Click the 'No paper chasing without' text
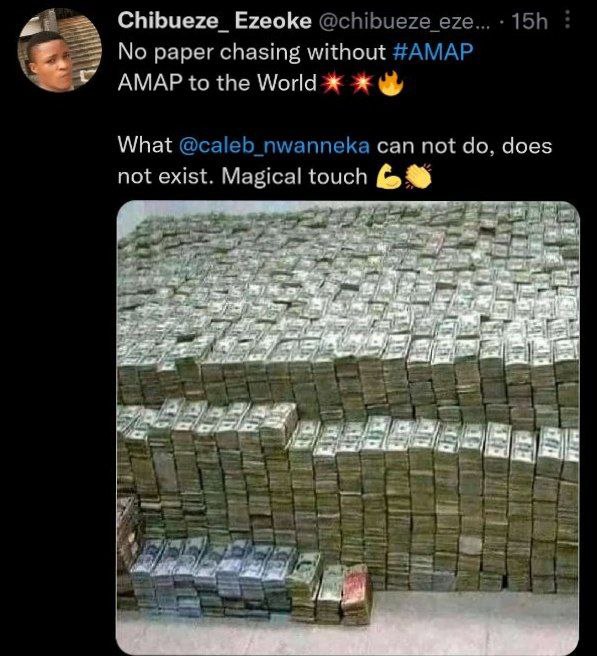Viewport: 597px width, 656px height. pyautogui.click(x=252, y=53)
